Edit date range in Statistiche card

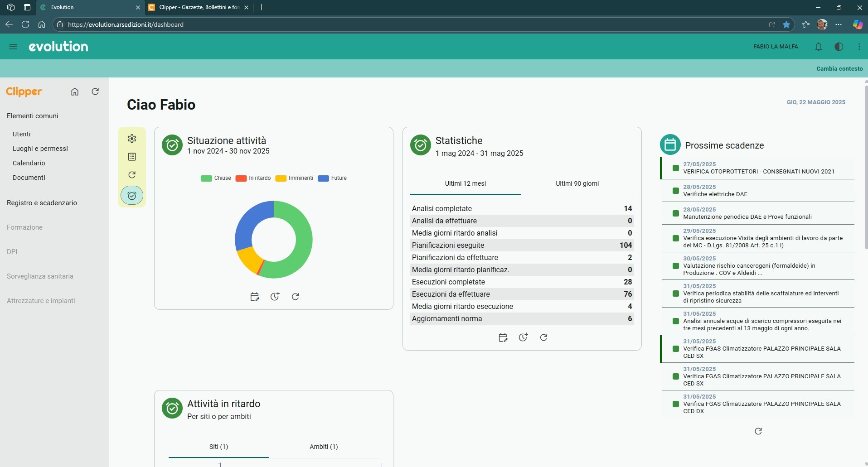click(x=503, y=337)
